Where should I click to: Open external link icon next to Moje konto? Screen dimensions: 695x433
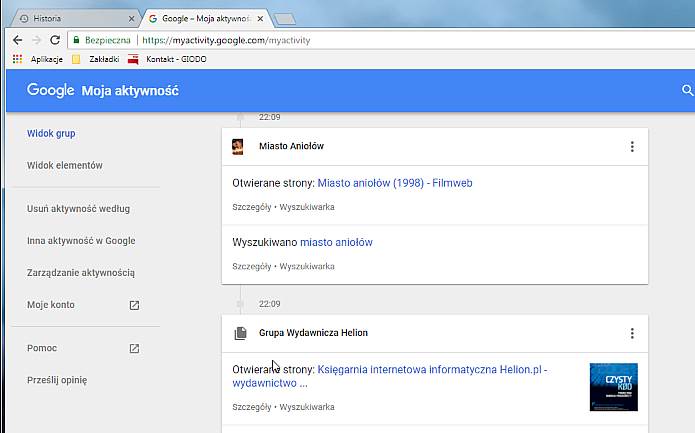tap(134, 305)
